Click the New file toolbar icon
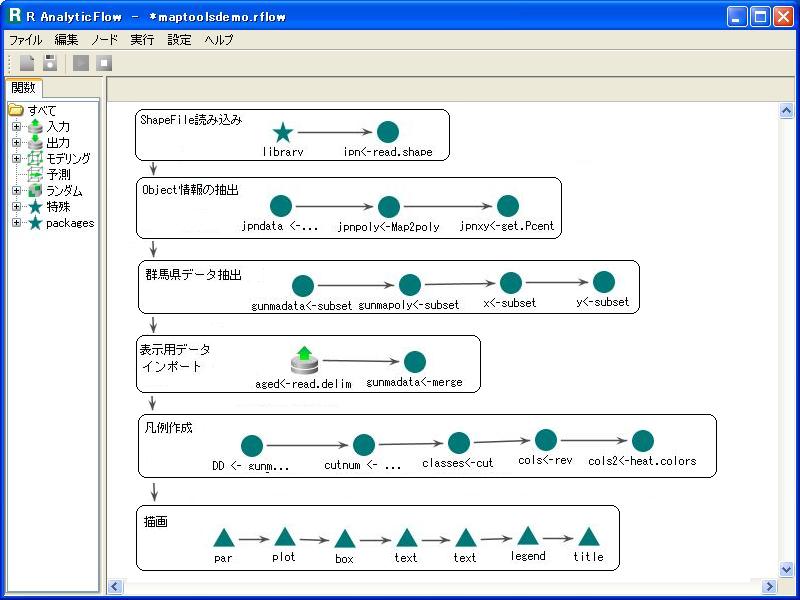This screenshot has width=800, height=600. (x=27, y=63)
